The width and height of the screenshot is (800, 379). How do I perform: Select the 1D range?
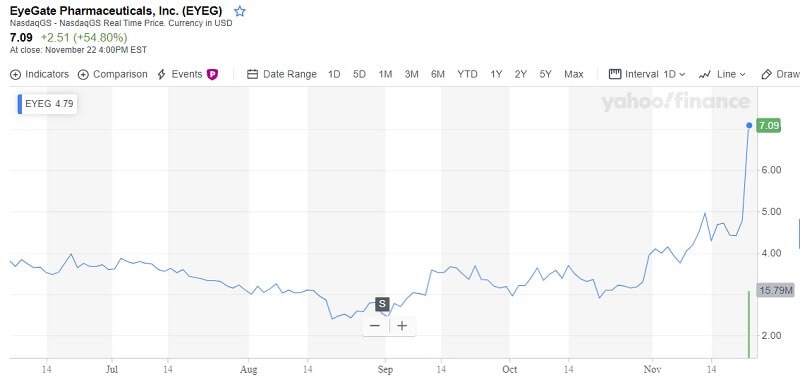334,74
